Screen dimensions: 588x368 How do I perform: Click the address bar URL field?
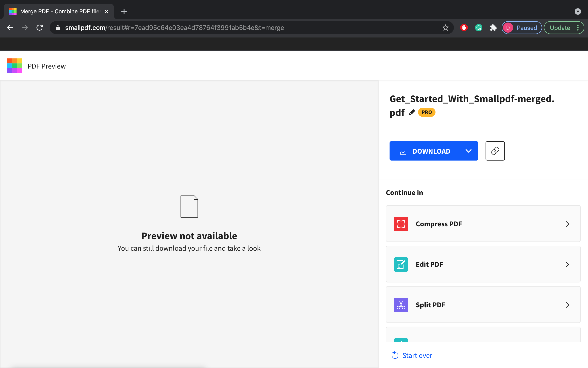coord(252,28)
